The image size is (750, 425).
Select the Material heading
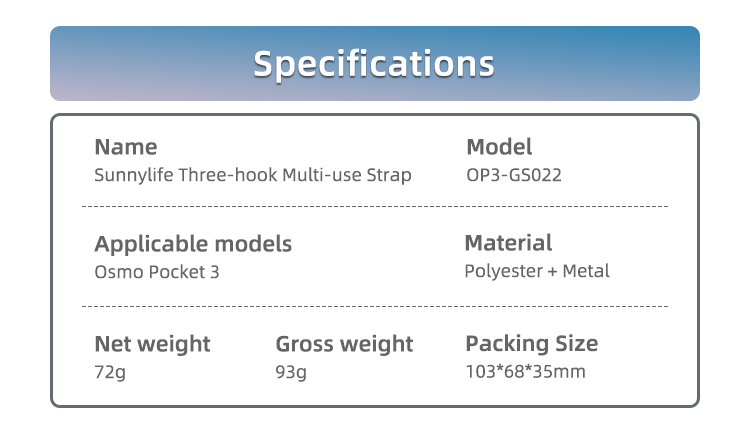coord(508,243)
